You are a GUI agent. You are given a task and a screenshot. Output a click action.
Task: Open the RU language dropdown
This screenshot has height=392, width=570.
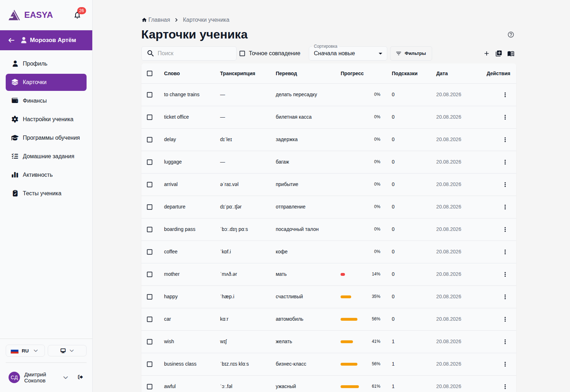click(25, 351)
